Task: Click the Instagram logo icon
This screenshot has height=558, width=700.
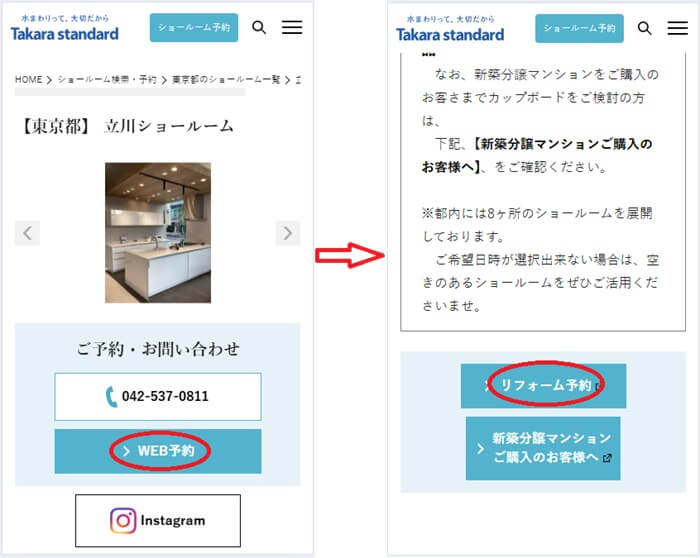Action: point(123,521)
